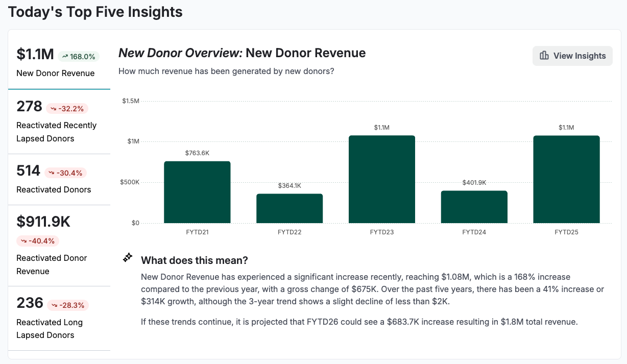This screenshot has height=364, width=627.
Task: Click the sparkle AI icon beside "What does this mean?"
Action: point(127,257)
